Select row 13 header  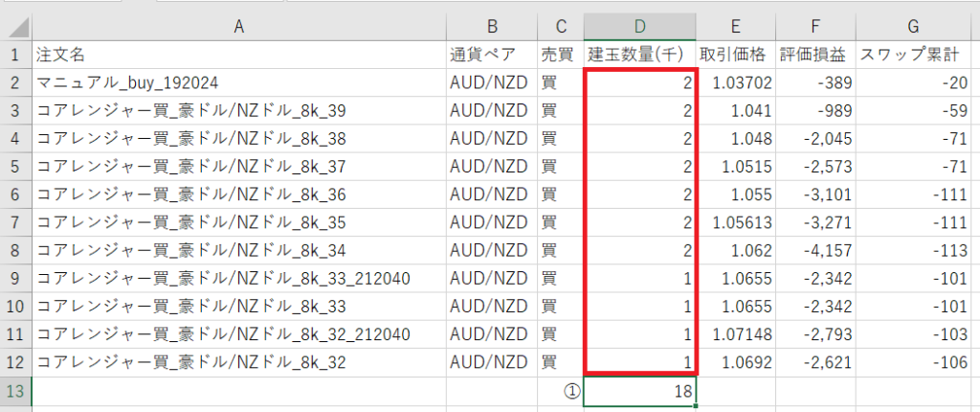(x=15, y=391)
